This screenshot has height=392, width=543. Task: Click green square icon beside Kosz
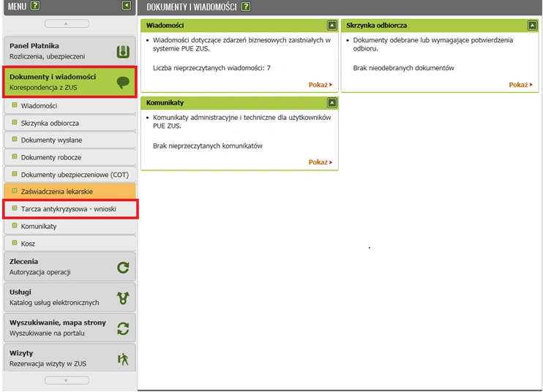click(14, 243)
